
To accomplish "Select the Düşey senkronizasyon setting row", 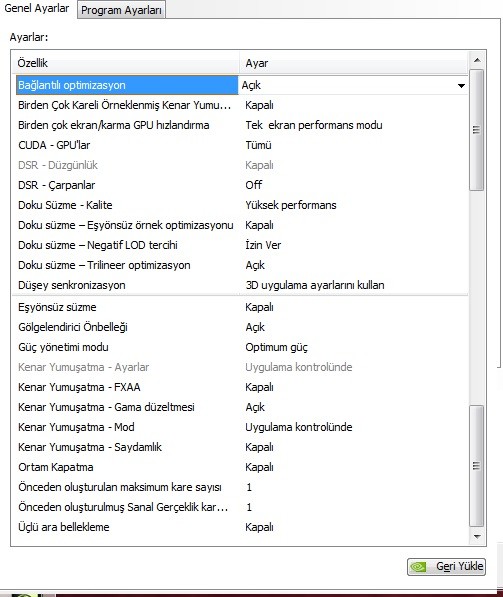I will click(x=240, y=285).
